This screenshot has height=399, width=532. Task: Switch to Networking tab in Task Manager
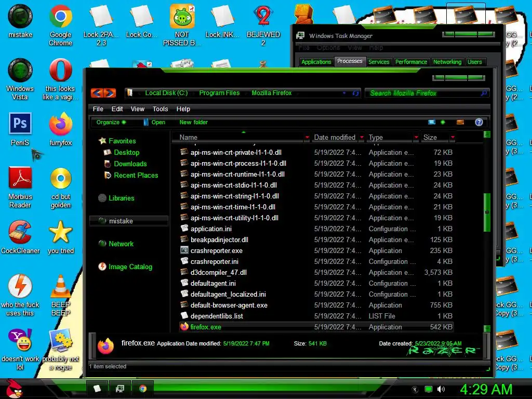[447, 62]
